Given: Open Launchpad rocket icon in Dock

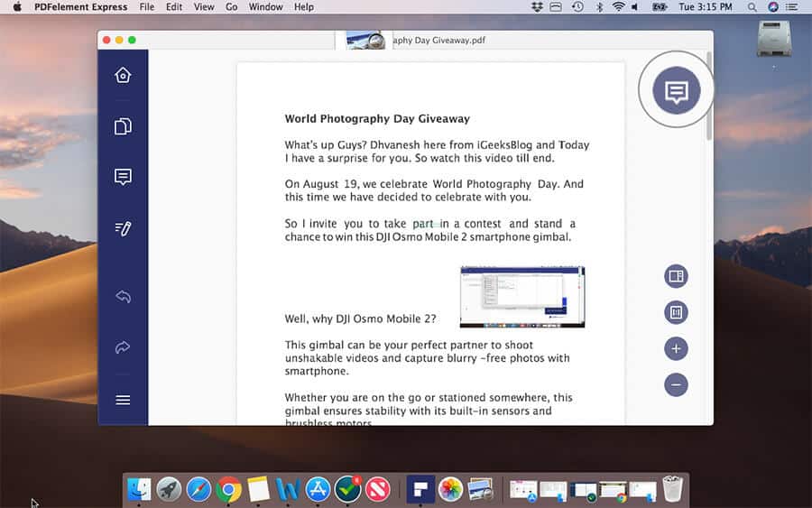Looking at the screenshot, I should tap(169, 489).
